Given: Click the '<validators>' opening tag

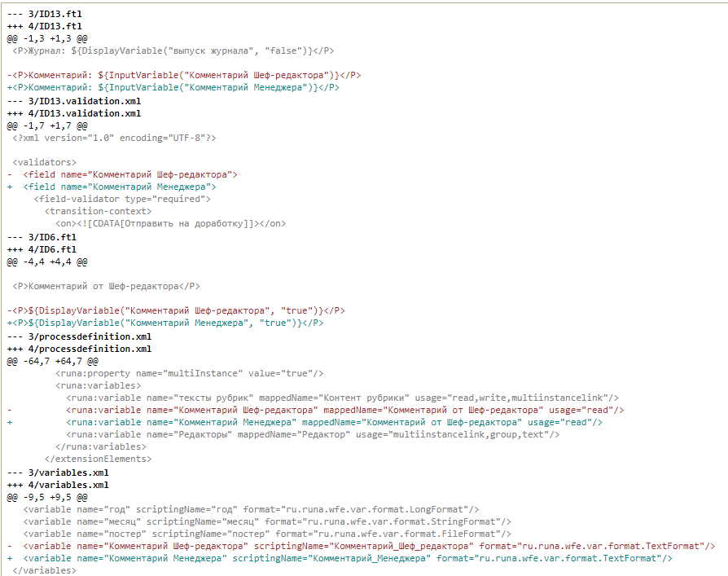Looking at the screenshot, I should point(45,163).
